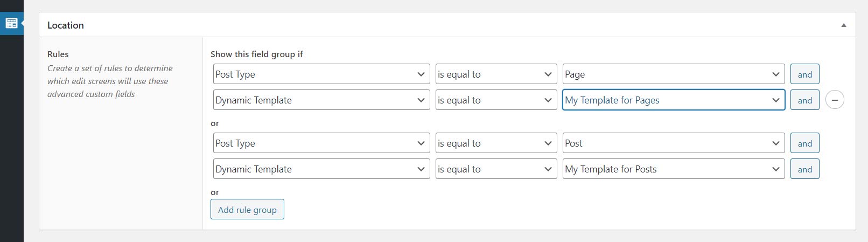Open the second group's Dynamic Template dropdown
868x242 pixels.
click(321, 169)
